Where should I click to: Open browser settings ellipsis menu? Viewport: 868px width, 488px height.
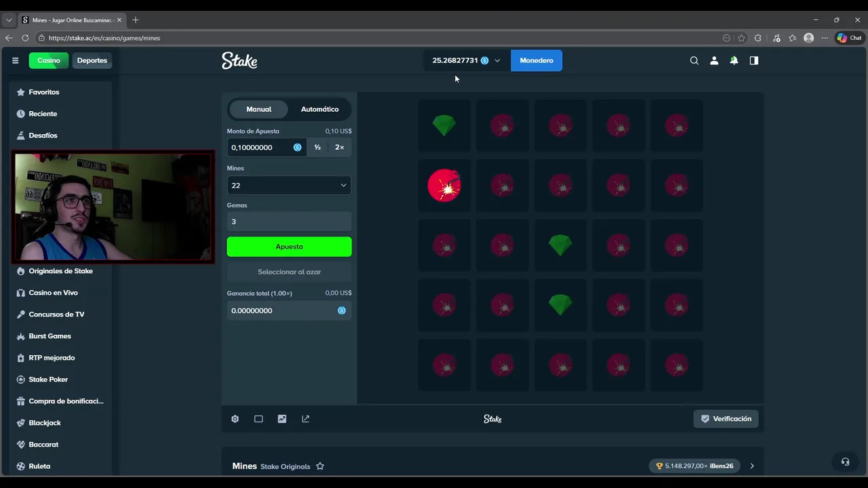(825, 38)
